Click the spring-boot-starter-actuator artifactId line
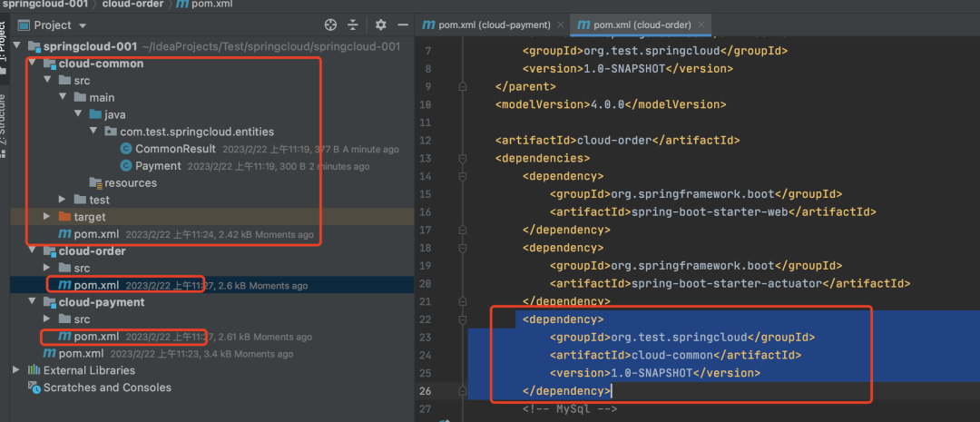This screenshot has height=422, width=980. [x=730, y=283]
